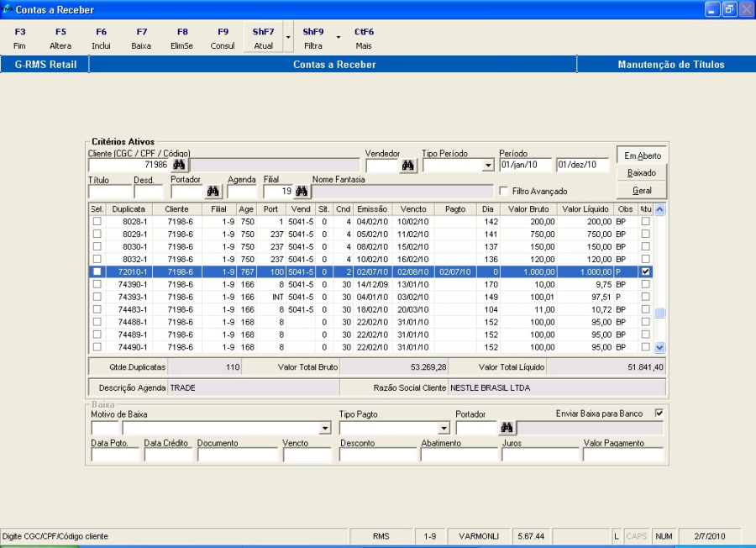Select the F7 Baixa toolbar button
756x548 pixels.
[x=141, y=39]
